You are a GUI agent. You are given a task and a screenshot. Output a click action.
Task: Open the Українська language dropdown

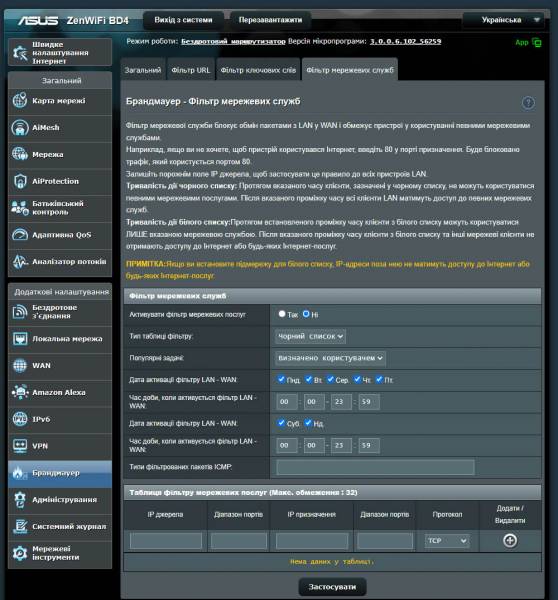coord(503,20)
